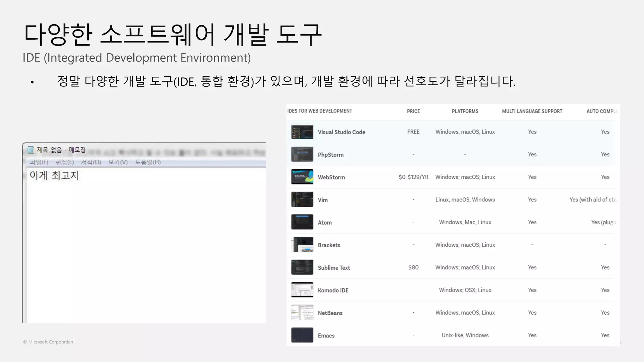The width and height of the screenshot is (644, 362).
Task: Select the Visual Studio Code name
Action: point(341,132)
